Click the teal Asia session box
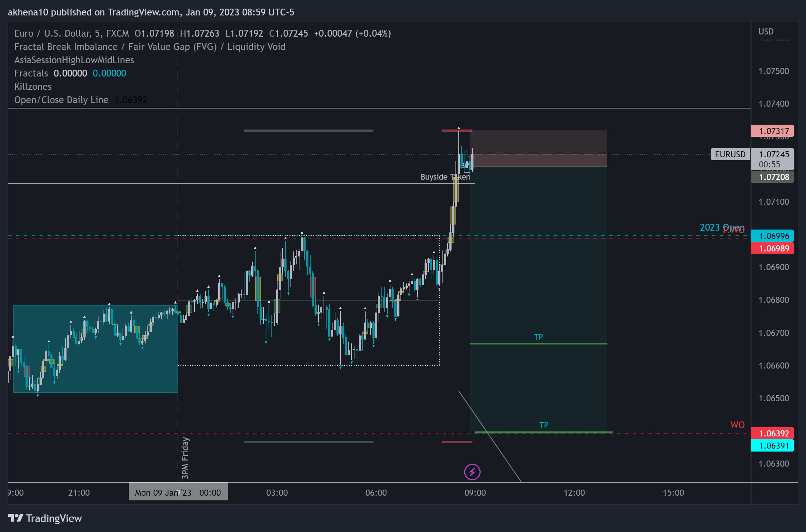The image size is (806, 532). [x=95, y=349]
